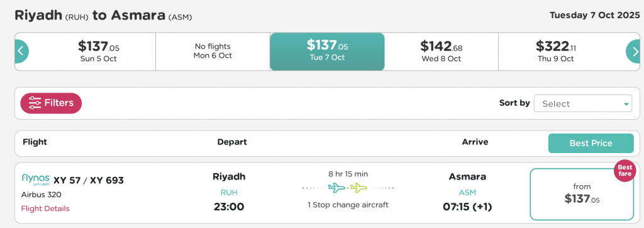Advance to later dates with right arrow
This screenshot has width=644, height=228.
tap(633, 52)
